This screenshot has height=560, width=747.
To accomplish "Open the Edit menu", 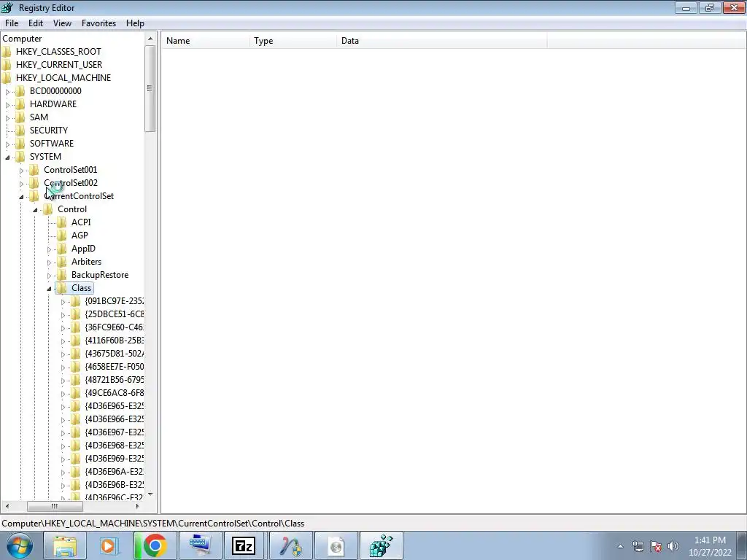I will point(35,23).
